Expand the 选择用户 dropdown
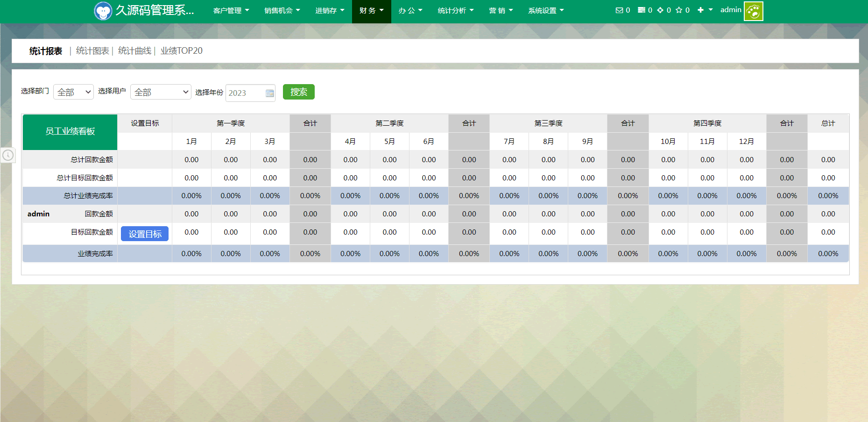 click(x=161, y=92)
